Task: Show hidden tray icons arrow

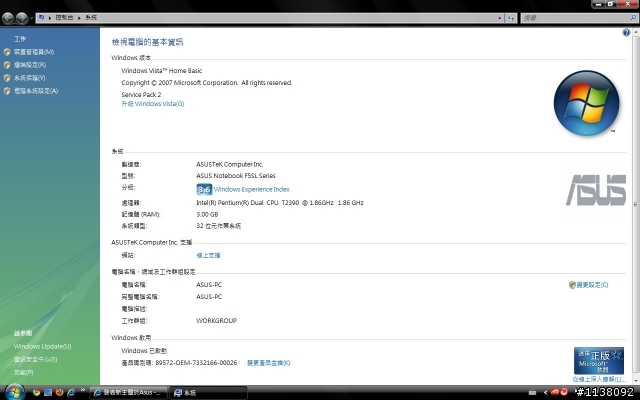Action: coord(545,393)
